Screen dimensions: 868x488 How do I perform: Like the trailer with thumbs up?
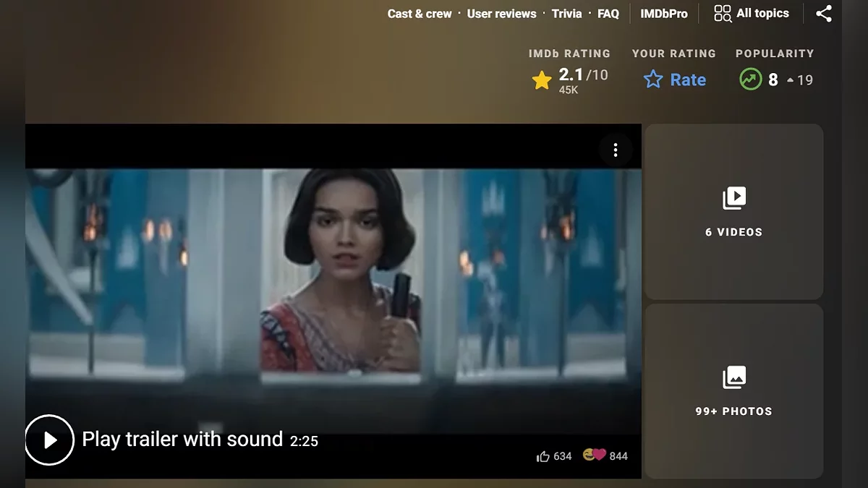tap(543, 456)
